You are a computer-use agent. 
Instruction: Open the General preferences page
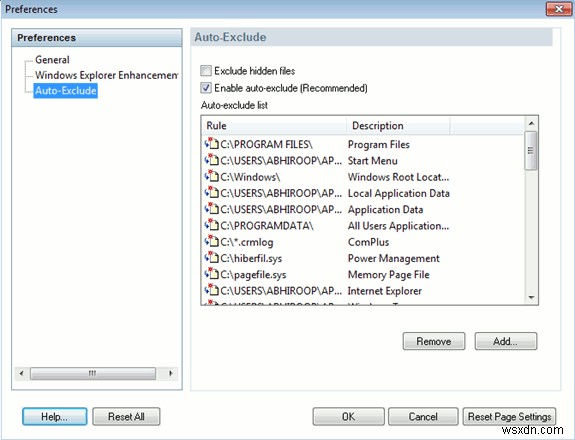(52, 60)
